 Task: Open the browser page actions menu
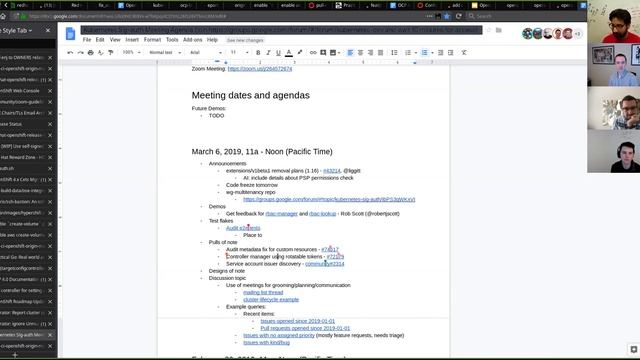(x=429, y=16)
